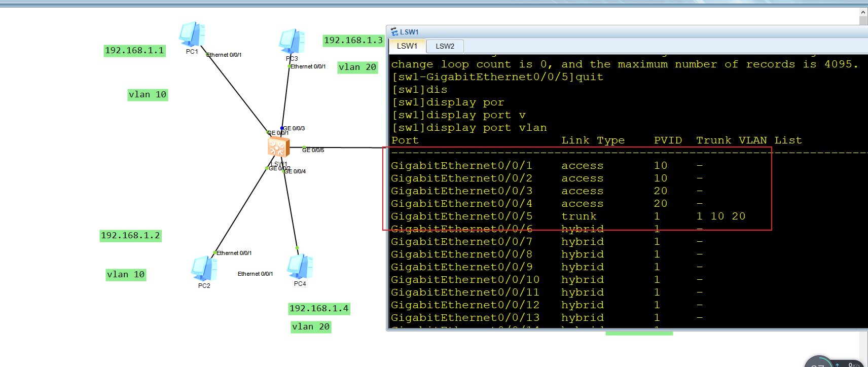Viewport: 868px width, 367px height.
Task: Click the Ethernet 0/0/1 label near PC2
Action: (x=234, y=253)
